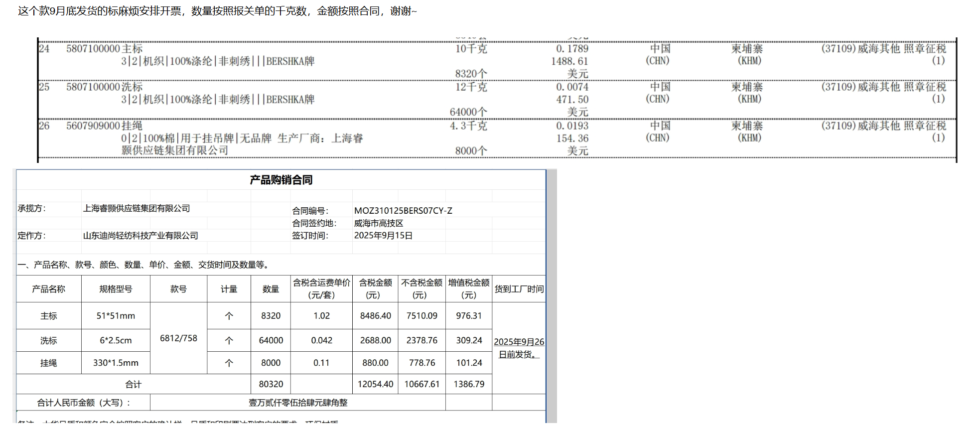Select contract number MOZ310125BERS07CY-Z

[x=403, y=211]
